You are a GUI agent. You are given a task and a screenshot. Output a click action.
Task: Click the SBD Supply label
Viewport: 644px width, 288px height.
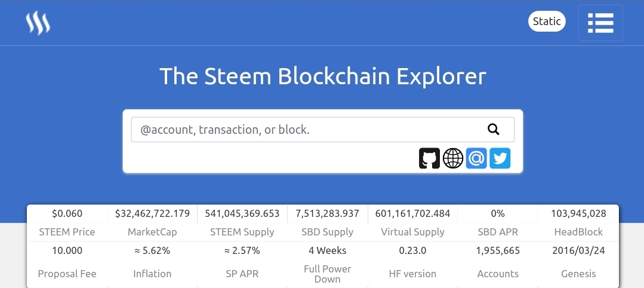coord(328,232)
